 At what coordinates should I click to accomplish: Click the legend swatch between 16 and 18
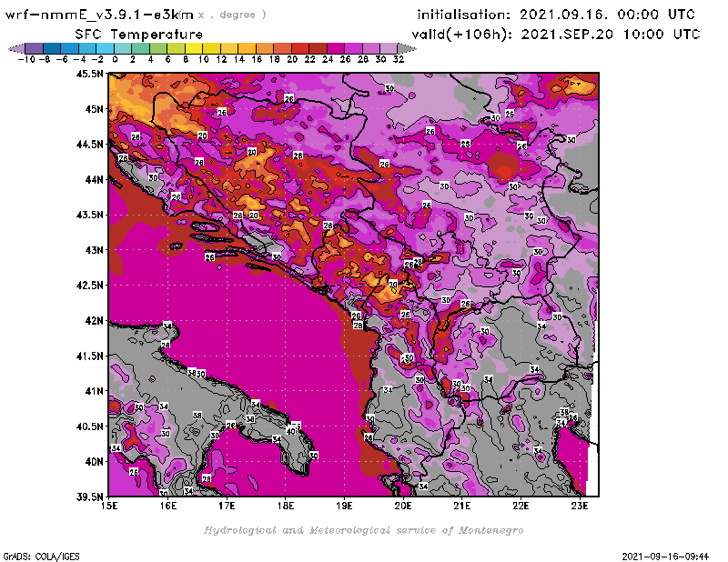(x=265, y=48)
